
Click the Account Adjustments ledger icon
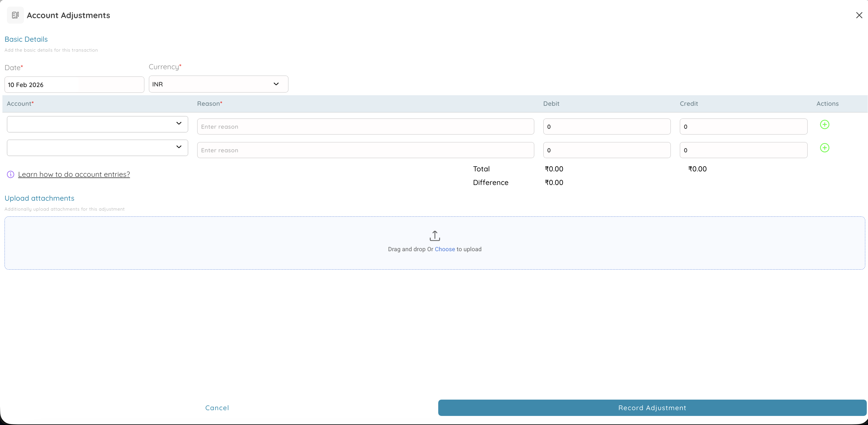point(15,15)
